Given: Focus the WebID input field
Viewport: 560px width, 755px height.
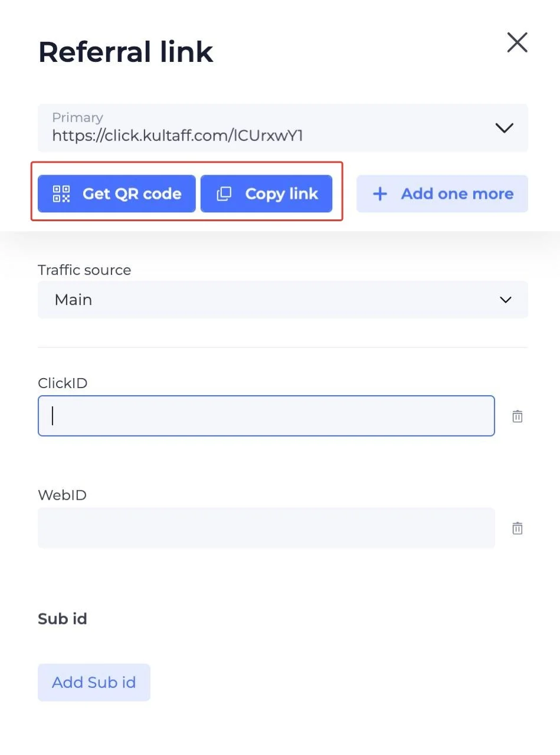Looking at the screenshot, I should point(266,528).
